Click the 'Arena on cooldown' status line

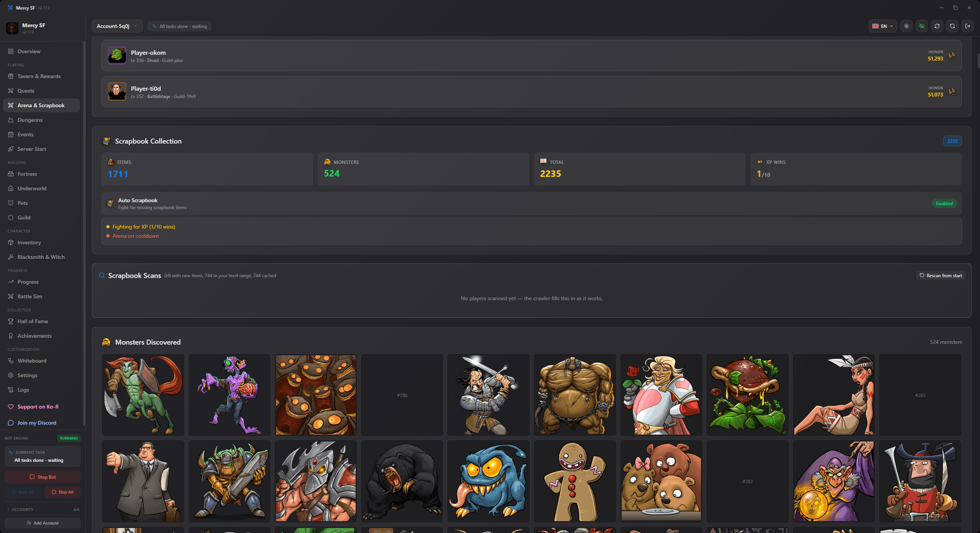pyautogui.click(x=136, y=236)
